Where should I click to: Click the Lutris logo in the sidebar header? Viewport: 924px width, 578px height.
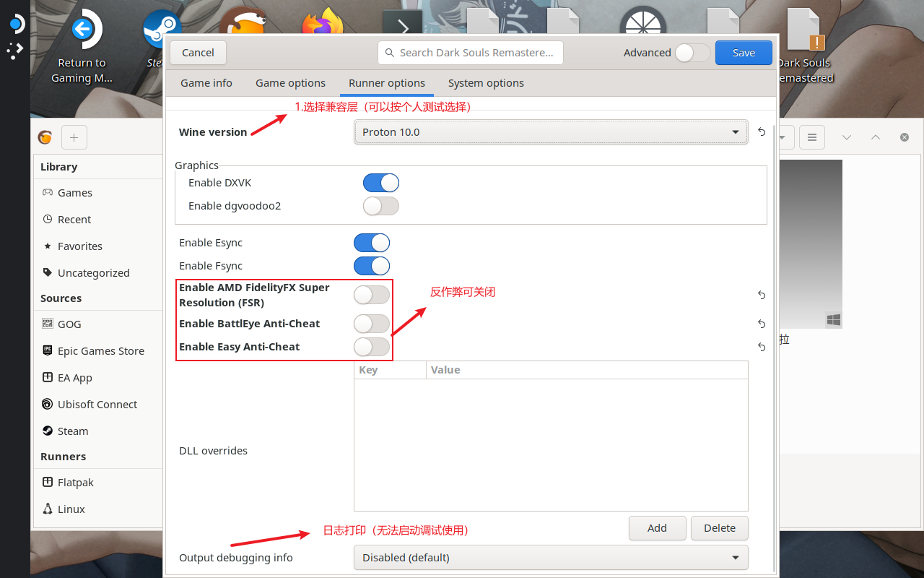[x=45, y=137]
